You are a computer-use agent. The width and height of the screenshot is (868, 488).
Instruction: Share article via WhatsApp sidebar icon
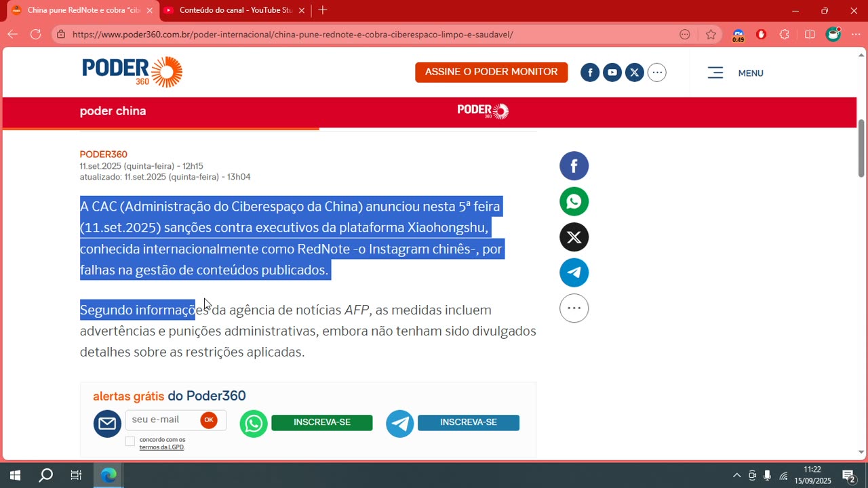coord(574,201)
